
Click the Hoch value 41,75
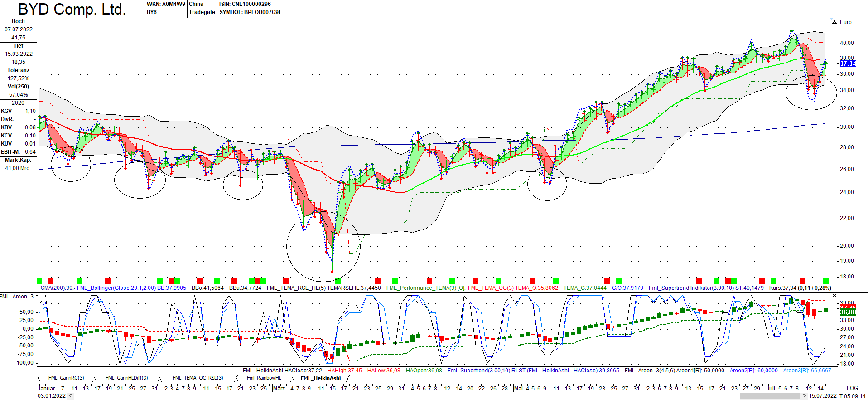(x=19, y=38)
